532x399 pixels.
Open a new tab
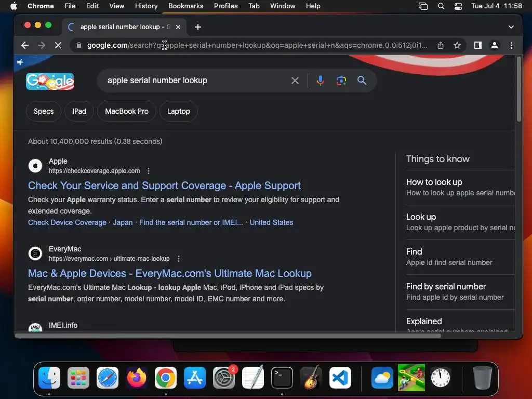(x=198, y=27)
